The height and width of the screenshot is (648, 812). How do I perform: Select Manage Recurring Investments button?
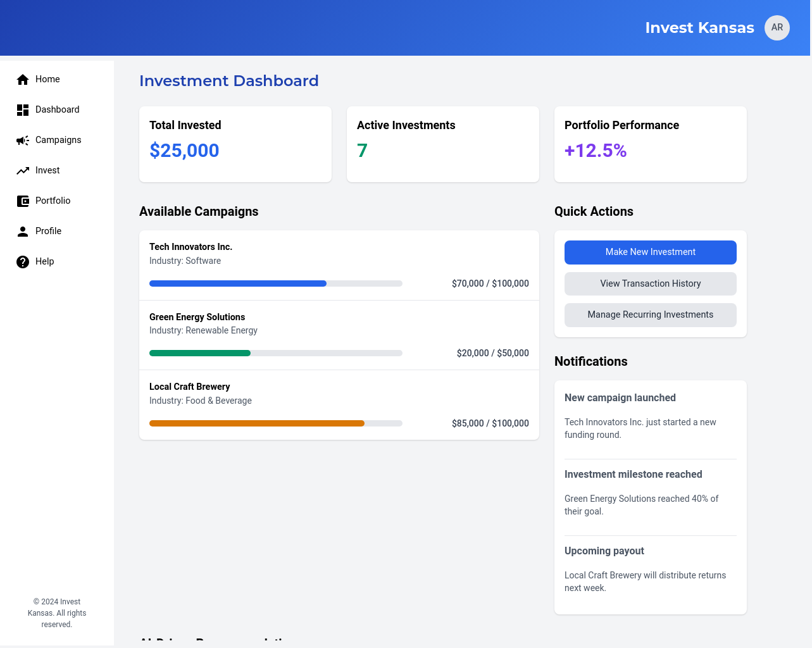[x=650, y=315]
